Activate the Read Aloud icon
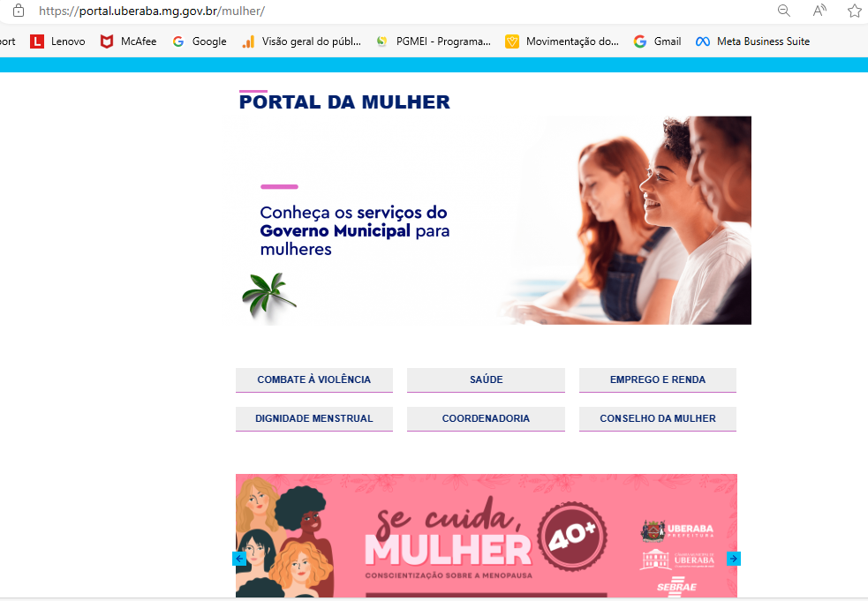This screenshot has height=601, width=868. [819, 11]
